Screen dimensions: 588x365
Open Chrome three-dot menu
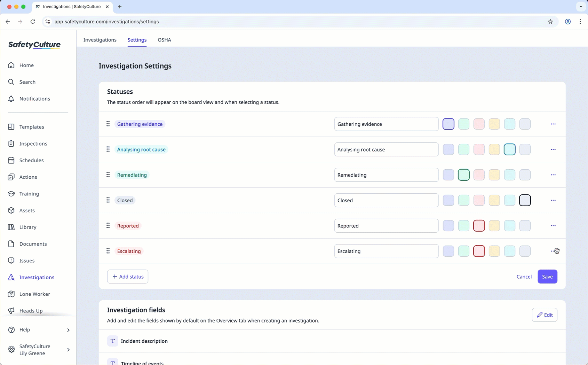(580, 22)
